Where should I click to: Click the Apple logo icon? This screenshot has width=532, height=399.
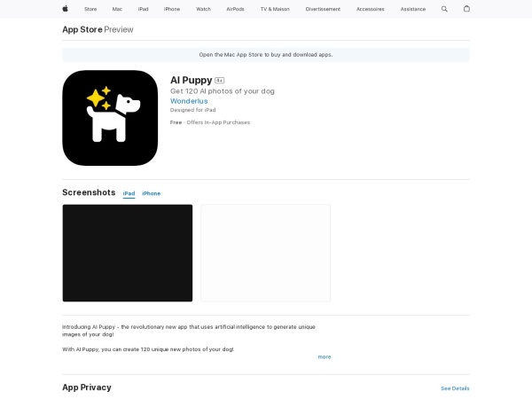(65, 9)
